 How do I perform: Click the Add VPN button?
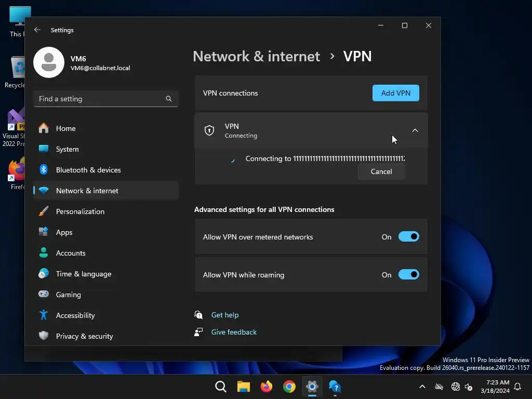point(395,93)
